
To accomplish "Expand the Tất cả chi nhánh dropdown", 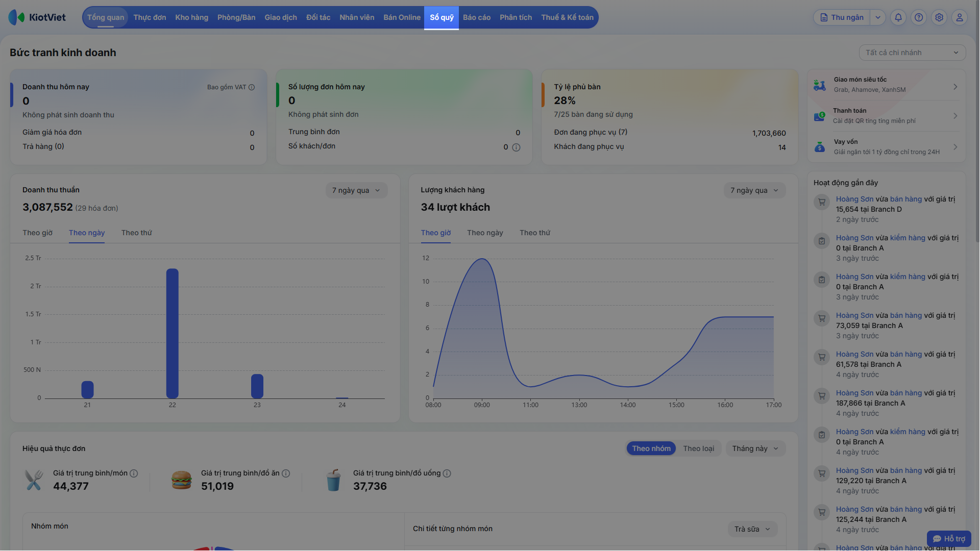I will tap(912, 53).
